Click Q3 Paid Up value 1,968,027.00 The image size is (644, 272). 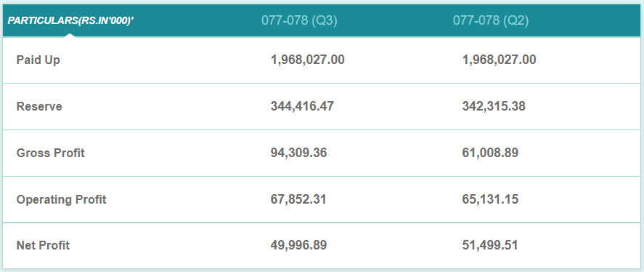click(308, 60)
